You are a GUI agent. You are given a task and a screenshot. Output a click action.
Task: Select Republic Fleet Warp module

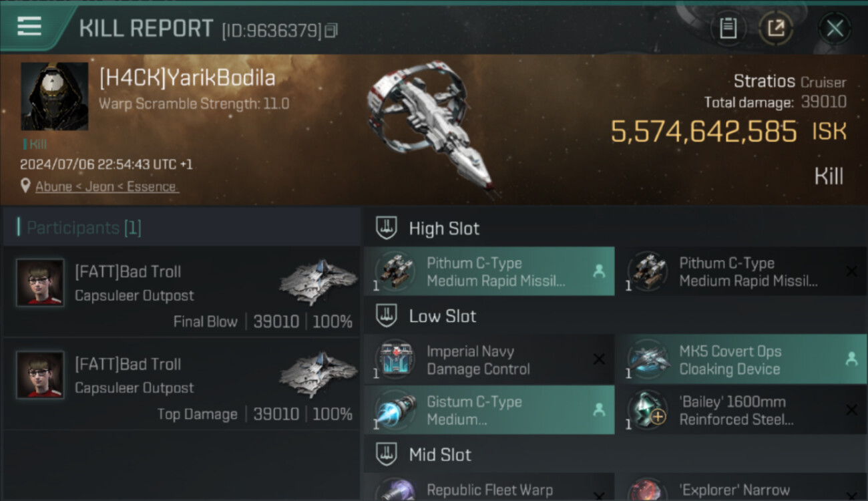pos(489,490)
